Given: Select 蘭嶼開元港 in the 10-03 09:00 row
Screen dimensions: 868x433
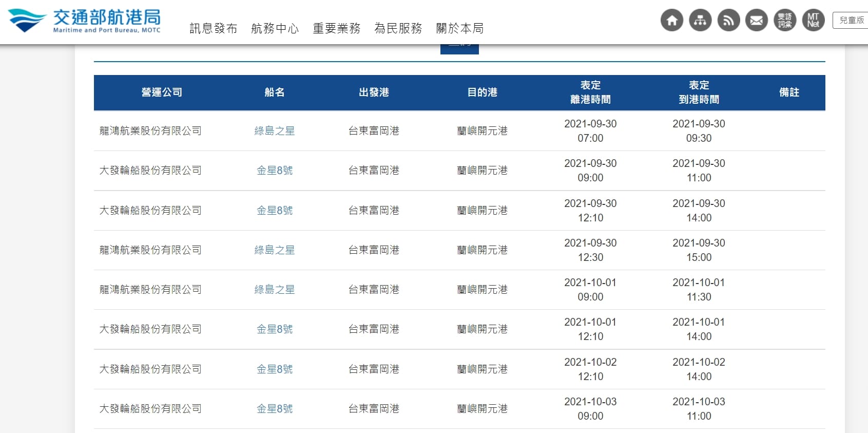Looking at the screenshot, I should (x=482, y=409).
